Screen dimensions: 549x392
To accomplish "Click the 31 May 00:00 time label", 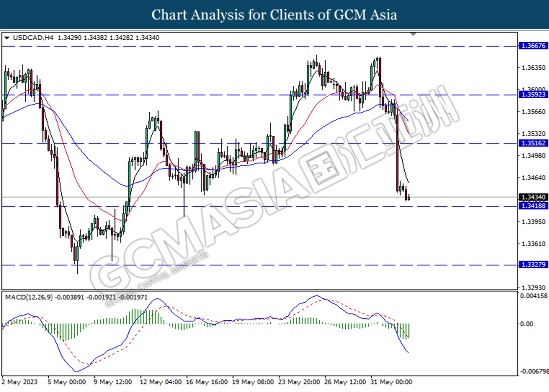I will pos(391,382).
